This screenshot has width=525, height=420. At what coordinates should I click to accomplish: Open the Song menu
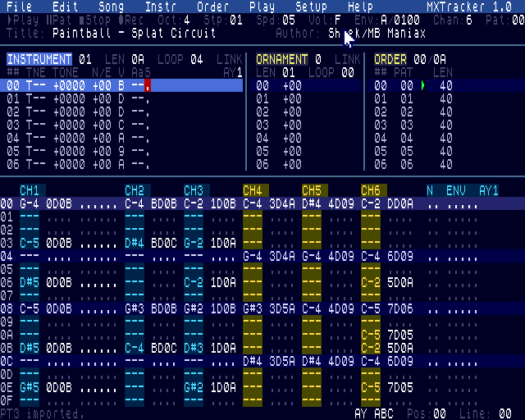(112, 7)
